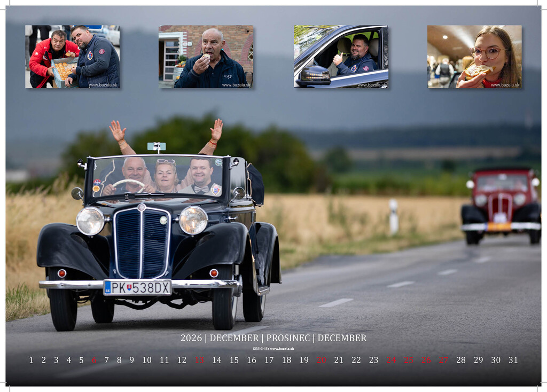547x392 pixels.
Task: Open thumbnail of two men with pastry box
Action: pos(72,57)
